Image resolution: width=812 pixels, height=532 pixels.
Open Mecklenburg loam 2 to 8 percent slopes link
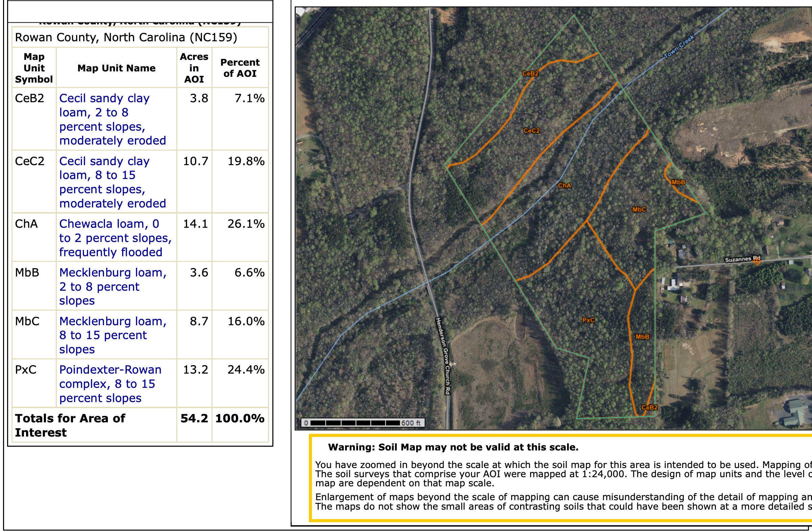[113, 286]
